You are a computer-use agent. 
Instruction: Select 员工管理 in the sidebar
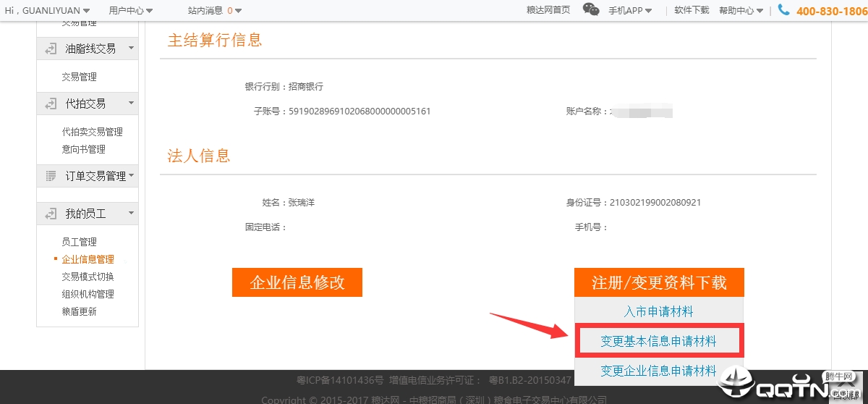click(x=79, y=242)
